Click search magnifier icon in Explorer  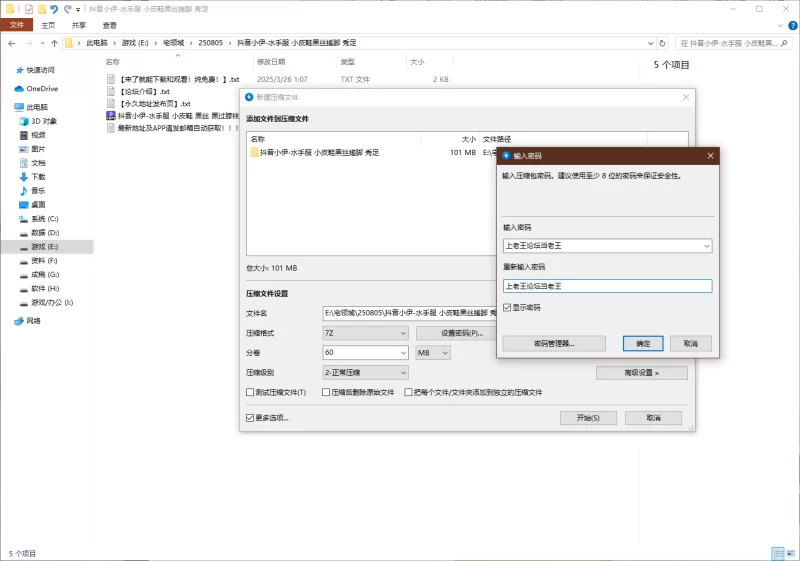tap(784, 43)
